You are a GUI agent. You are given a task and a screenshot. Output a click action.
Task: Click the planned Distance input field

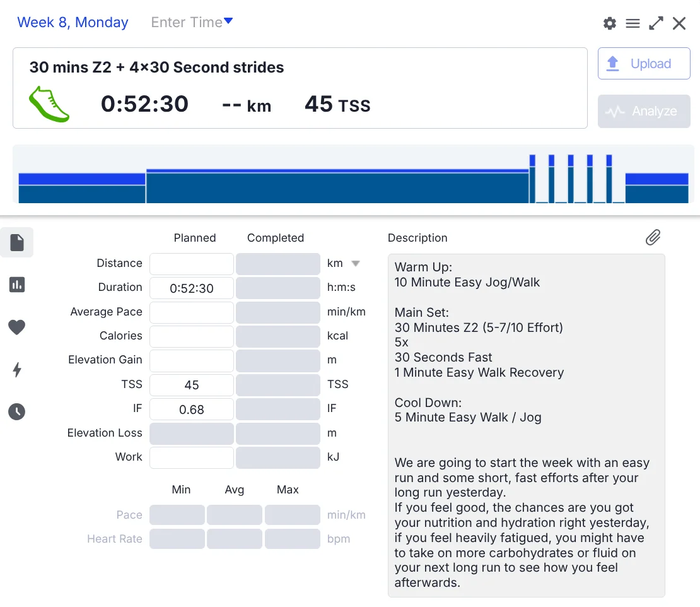coord(192,264)
